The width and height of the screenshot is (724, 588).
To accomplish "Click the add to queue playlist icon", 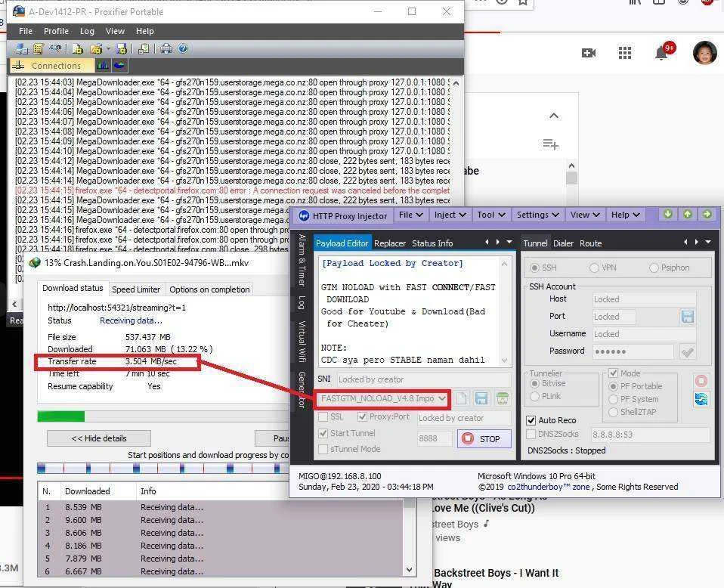I will [550, 144].
